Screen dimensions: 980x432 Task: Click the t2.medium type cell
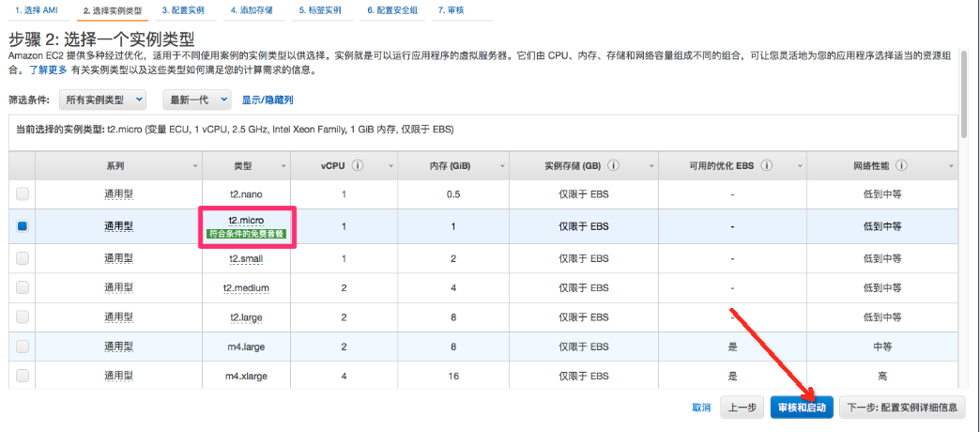246,287
